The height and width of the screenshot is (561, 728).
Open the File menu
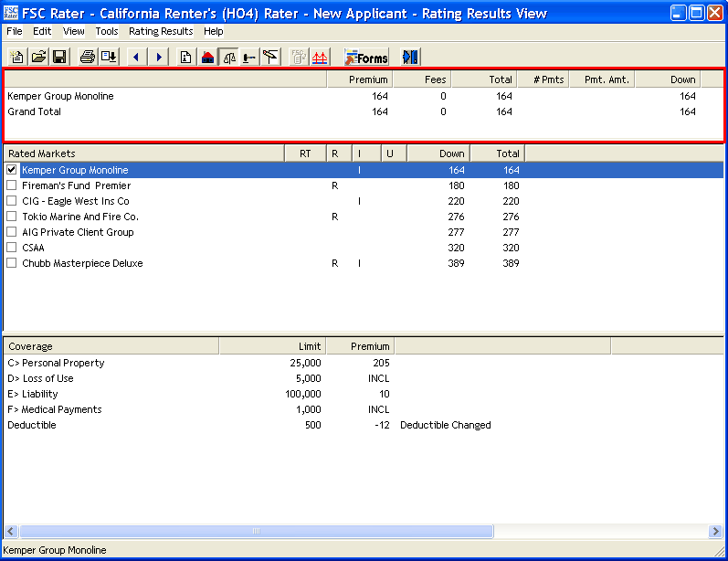point(15,31)
